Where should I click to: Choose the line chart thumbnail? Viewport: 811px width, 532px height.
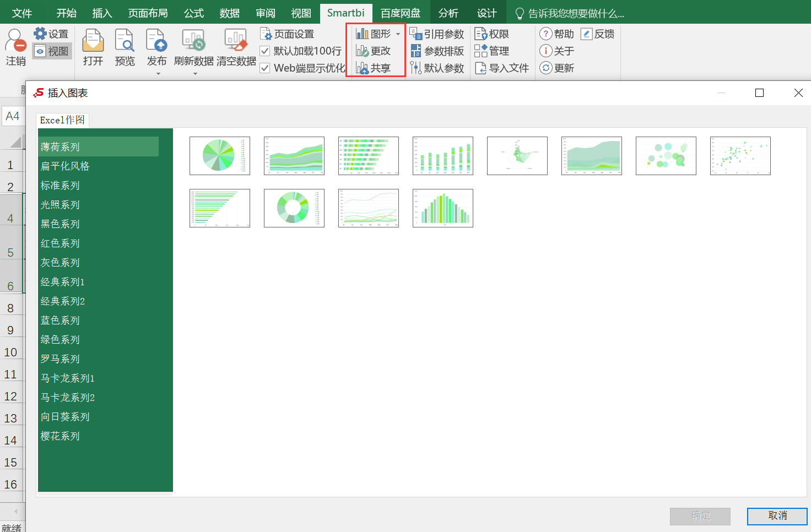[x=369, y=208]
